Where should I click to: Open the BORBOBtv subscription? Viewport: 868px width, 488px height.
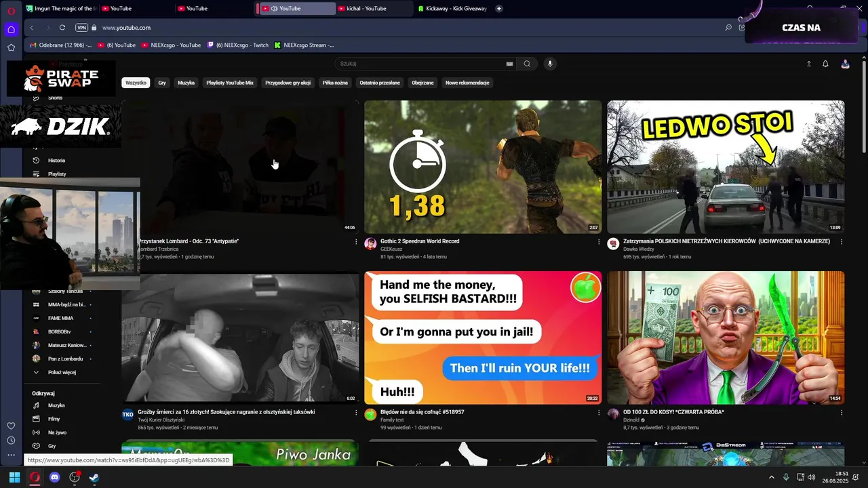[x=61, y=331]
